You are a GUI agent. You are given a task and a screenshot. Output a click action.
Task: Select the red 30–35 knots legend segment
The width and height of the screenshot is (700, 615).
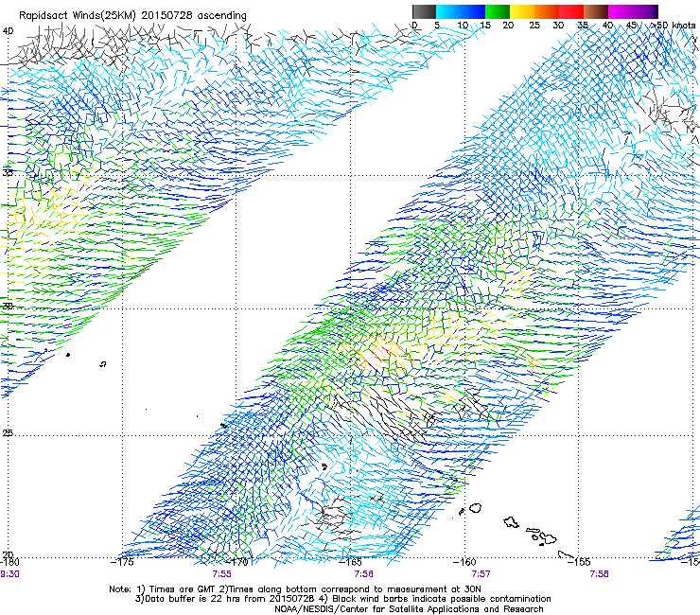click(571, 11)
